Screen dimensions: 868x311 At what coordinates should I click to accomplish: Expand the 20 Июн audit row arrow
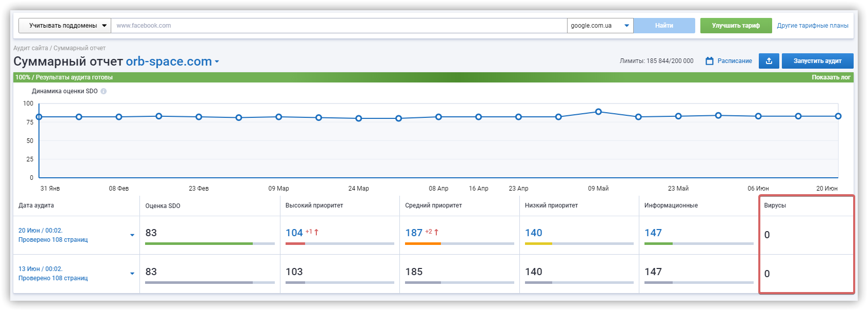132,235
